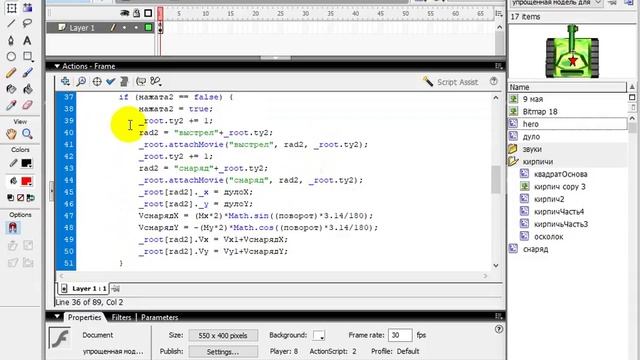Toggle Layer 1 lock dot
The width and height of the screenshot is (640, 360).
[x=136, y=28]
